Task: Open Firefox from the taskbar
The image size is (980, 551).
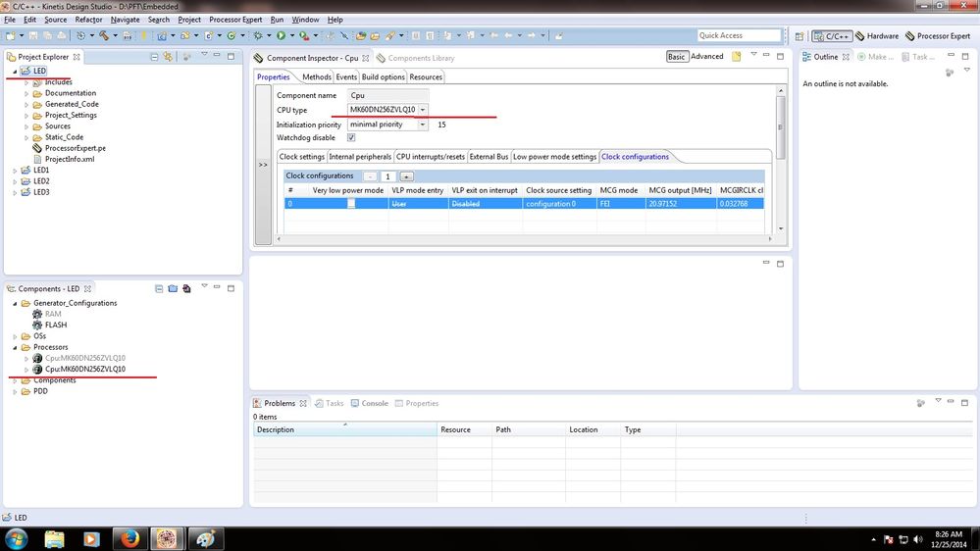Action: 129,538
